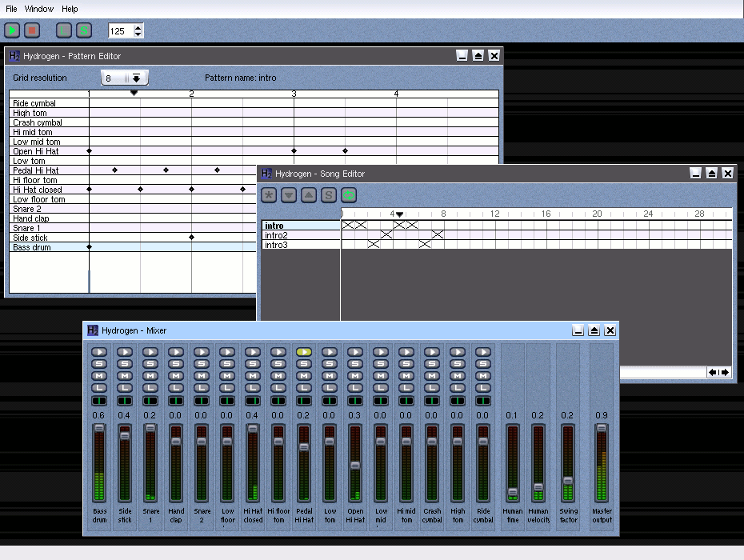Image resolution: width=744 pixels, height=560 pixels.
Task: Play the Low floor tom sample in Mixer
Action: tap(227, 352)
